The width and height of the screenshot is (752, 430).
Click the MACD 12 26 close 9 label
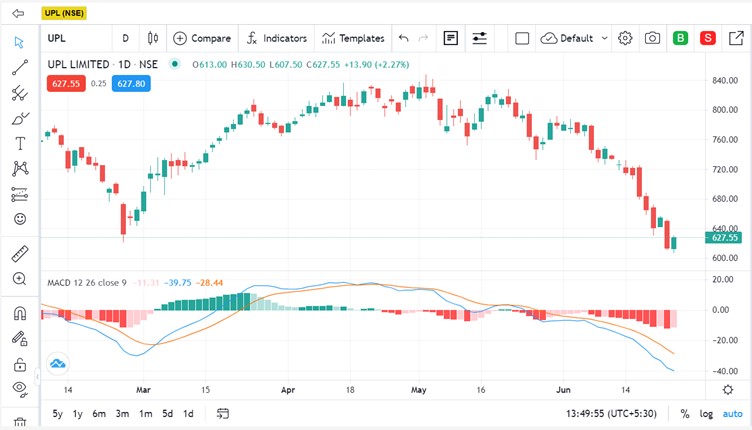(87, 283)
